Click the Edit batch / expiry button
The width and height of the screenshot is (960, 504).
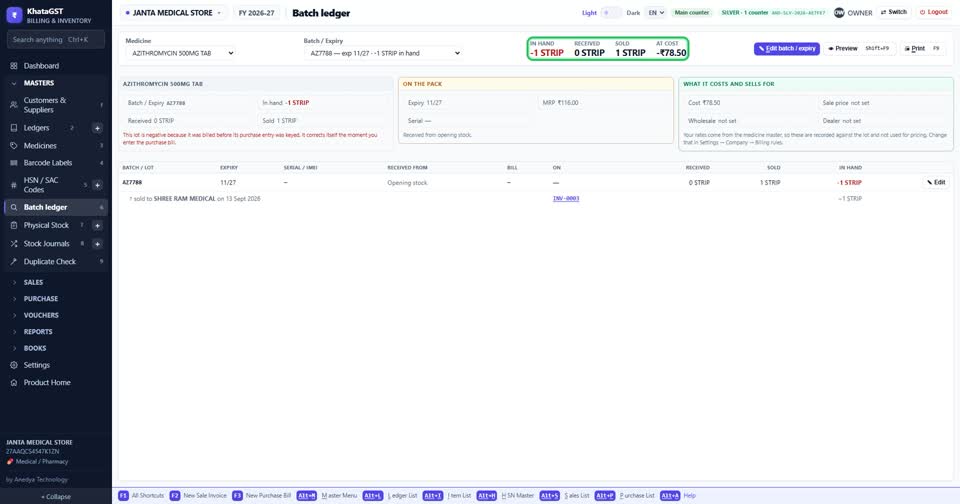tap(787, 48)
